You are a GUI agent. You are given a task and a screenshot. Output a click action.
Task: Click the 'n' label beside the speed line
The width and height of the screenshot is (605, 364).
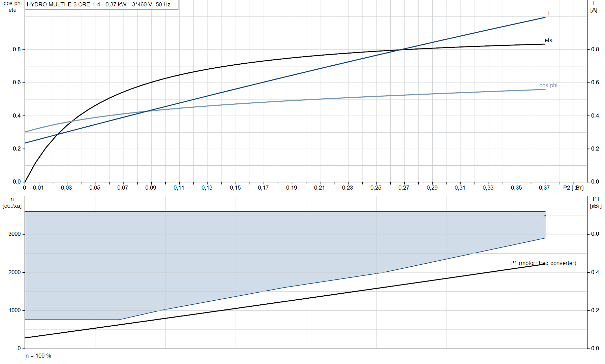(x=545, y=217)
